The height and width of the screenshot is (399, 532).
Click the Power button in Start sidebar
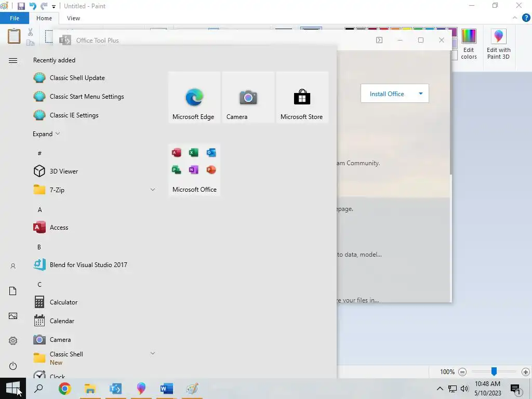[13, 366]
